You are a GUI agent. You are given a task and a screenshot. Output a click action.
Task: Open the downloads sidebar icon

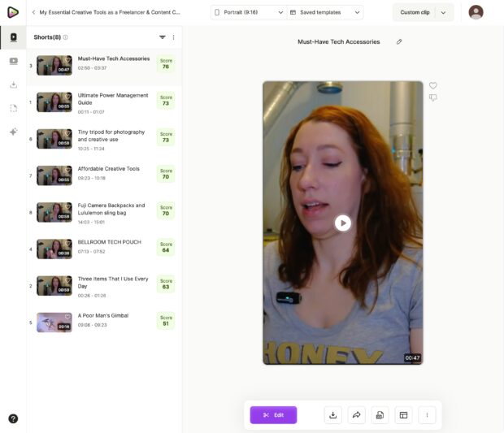14,84
